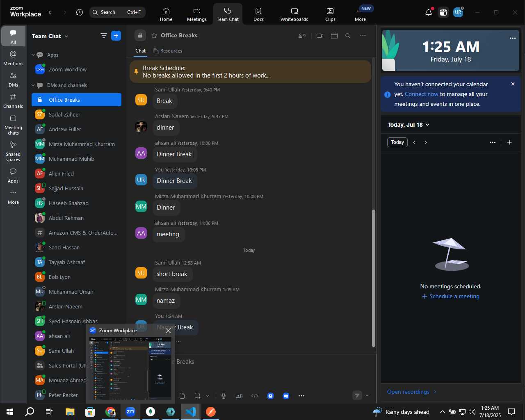Open more composer options ellipsis
Viewport: 525px width, 420px height.
point(301,396)
